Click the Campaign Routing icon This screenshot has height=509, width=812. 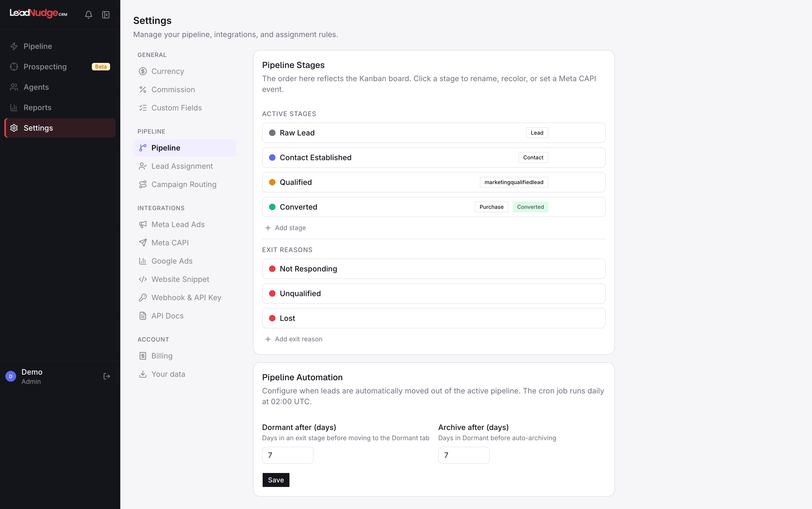(x=143, y=184)
